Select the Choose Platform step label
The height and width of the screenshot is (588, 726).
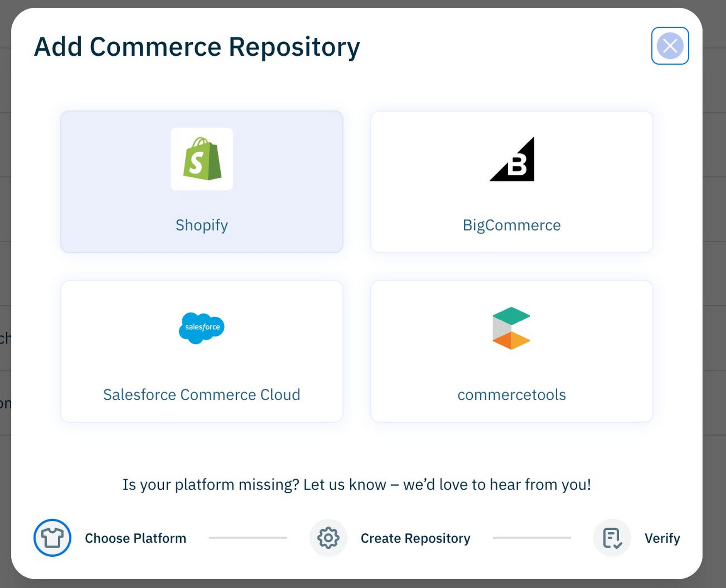[x=136, y=538]
